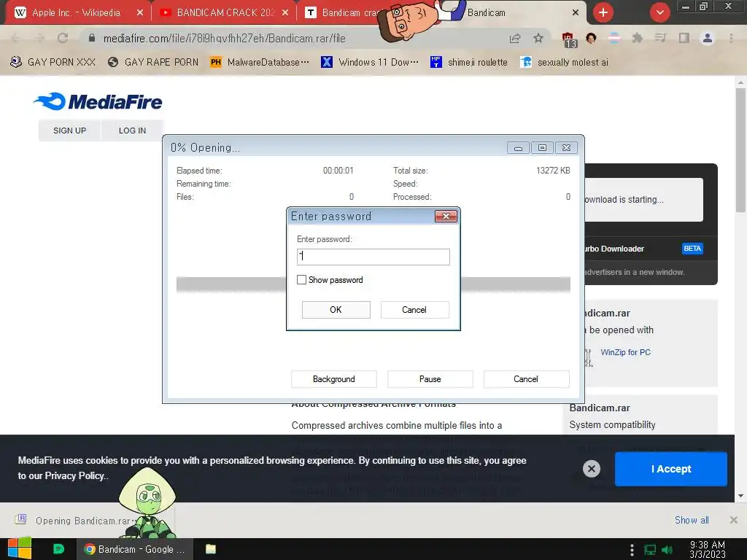Click the address bar URL
Screen dimensions: 747x560
click(x=224, y=39)
